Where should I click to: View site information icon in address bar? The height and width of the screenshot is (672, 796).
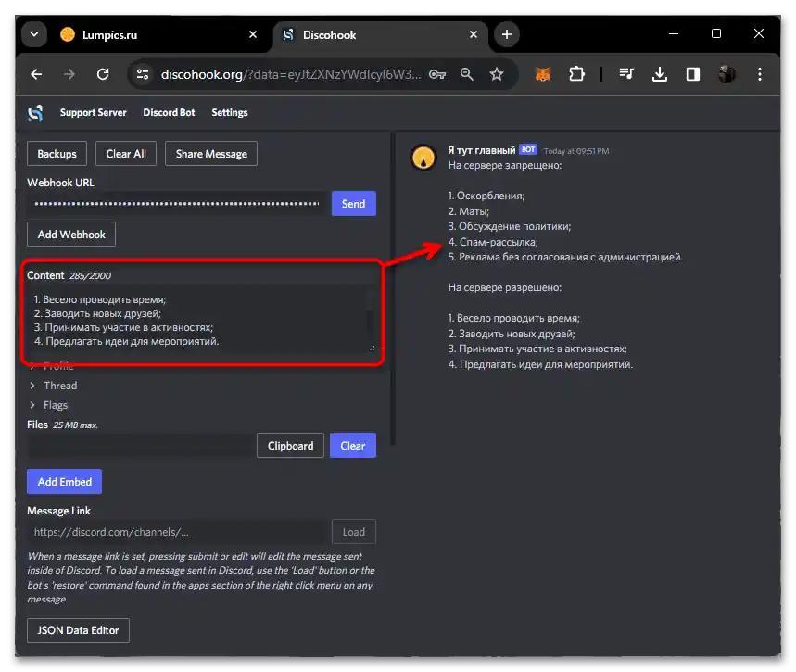(x=143, y=75)
